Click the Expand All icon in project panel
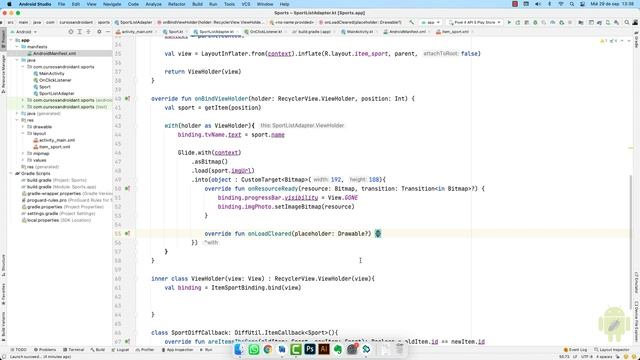Screen dimensions: 640x360 click(80, 31)
